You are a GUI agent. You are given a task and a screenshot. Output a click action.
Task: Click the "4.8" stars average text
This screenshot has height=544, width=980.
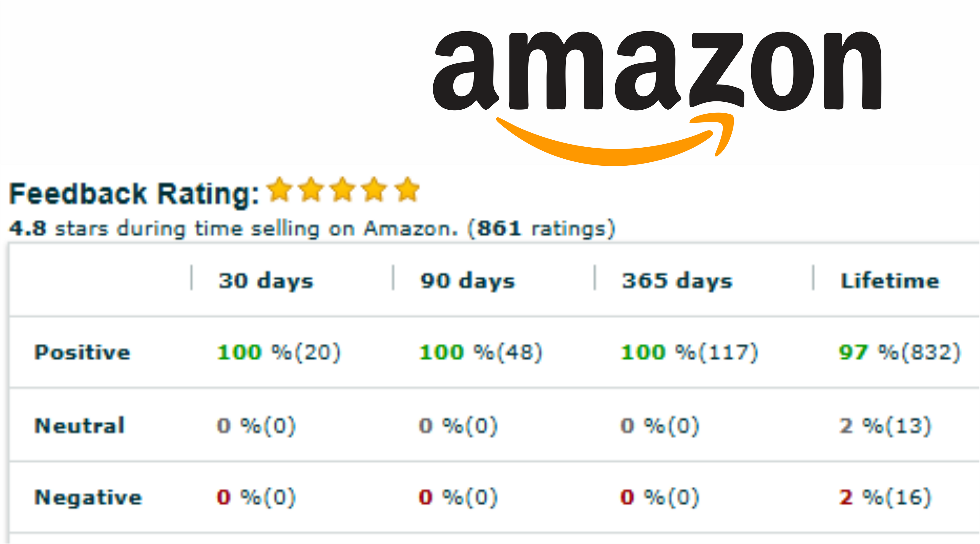(27, 229)
